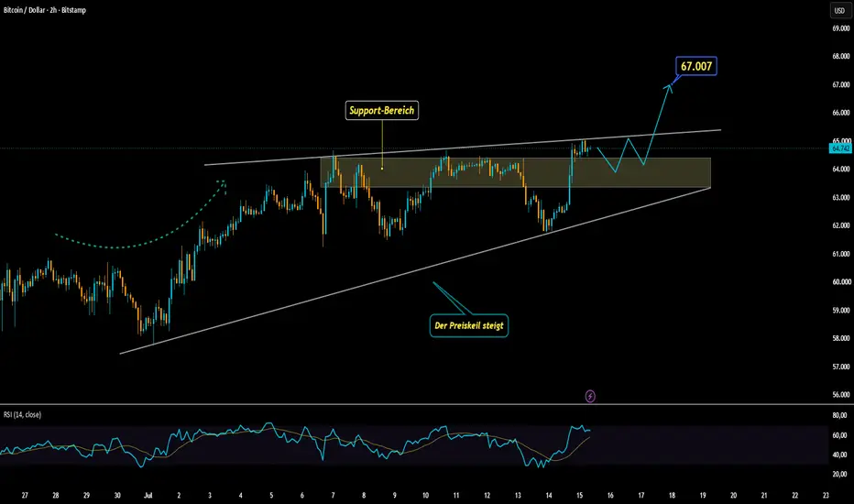
Task: Click the RSI 80,00 scale label
Action: [x=840, y=415]
